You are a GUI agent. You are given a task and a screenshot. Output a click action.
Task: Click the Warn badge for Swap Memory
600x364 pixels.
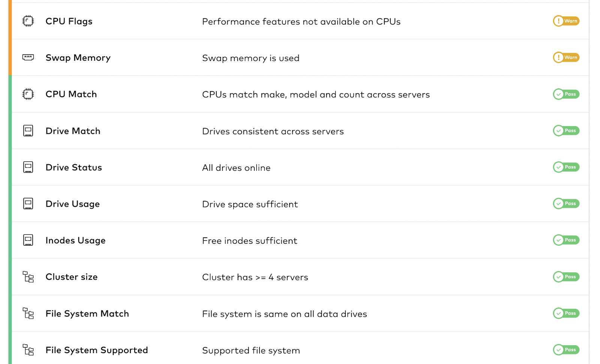(x=566, y=57)
